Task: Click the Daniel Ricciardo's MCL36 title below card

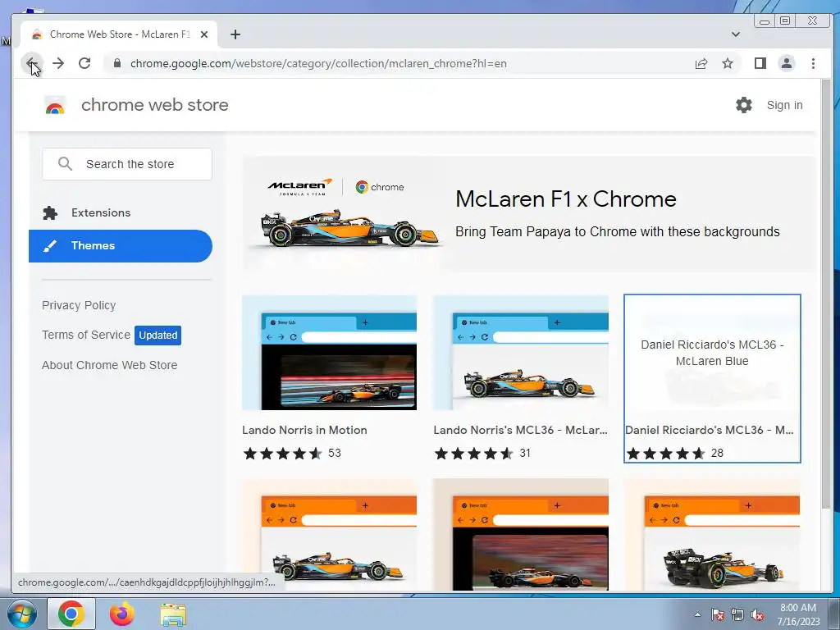Action: point(710,430)
